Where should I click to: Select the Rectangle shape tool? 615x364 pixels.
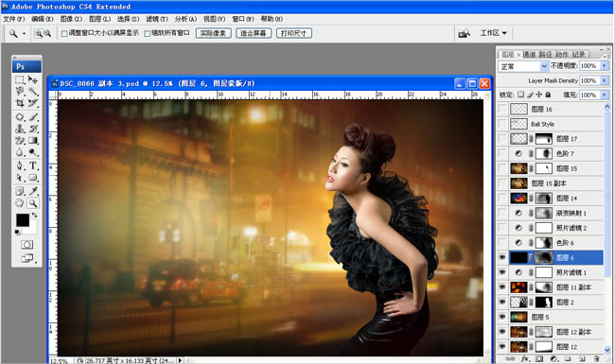33,178
